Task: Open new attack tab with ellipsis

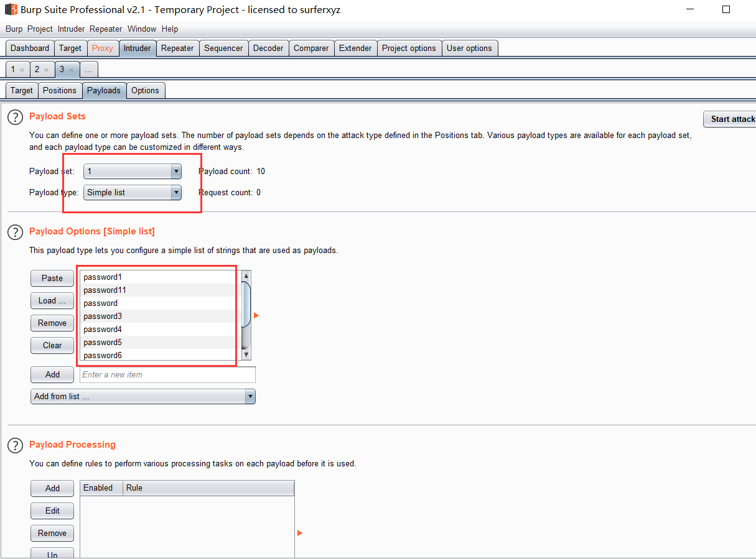Action: point(88,70)
